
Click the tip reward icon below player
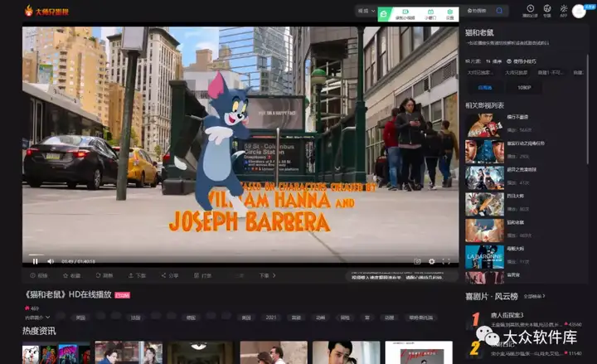[x=197, y=275]
